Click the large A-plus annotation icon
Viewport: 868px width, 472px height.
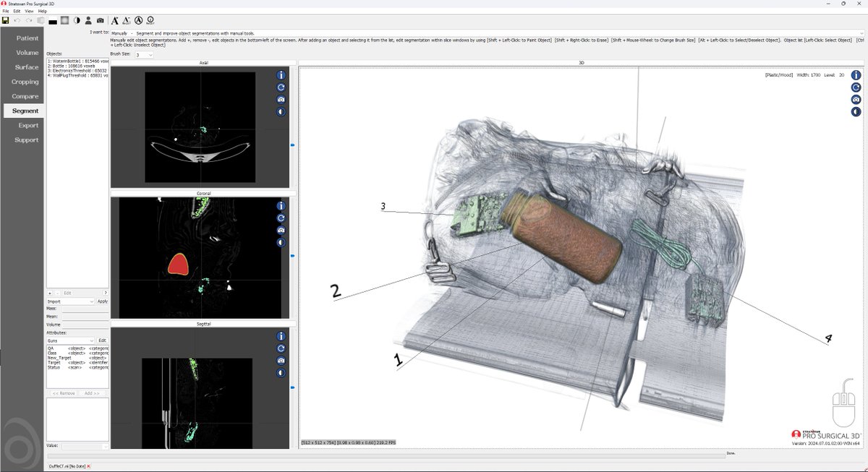click(x=115, y=20)
